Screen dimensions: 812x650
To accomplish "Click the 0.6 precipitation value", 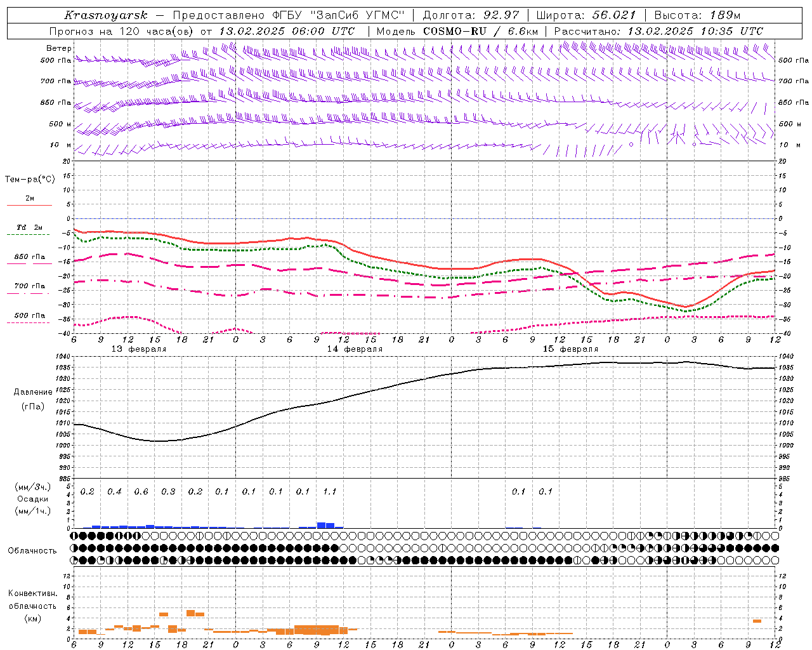I will 141,491.
